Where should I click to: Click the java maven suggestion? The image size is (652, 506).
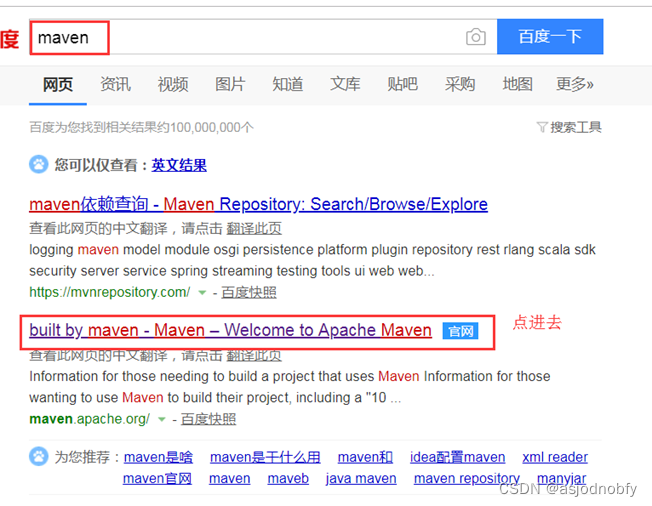[361, 479]
